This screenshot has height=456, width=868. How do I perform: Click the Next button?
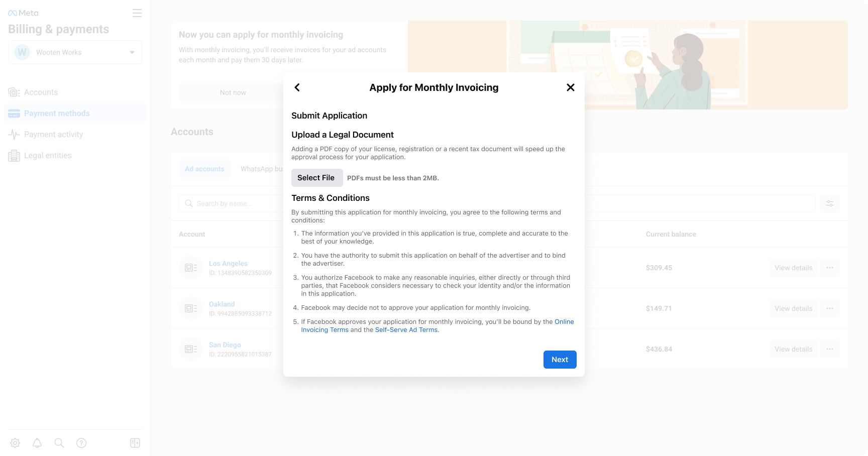pyautogui.click(x=560, y=360)
